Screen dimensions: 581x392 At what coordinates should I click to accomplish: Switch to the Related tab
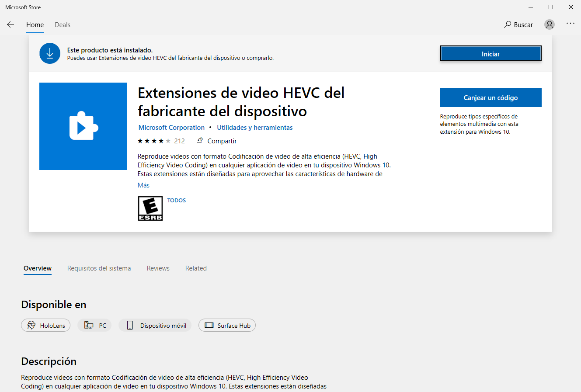196,268
